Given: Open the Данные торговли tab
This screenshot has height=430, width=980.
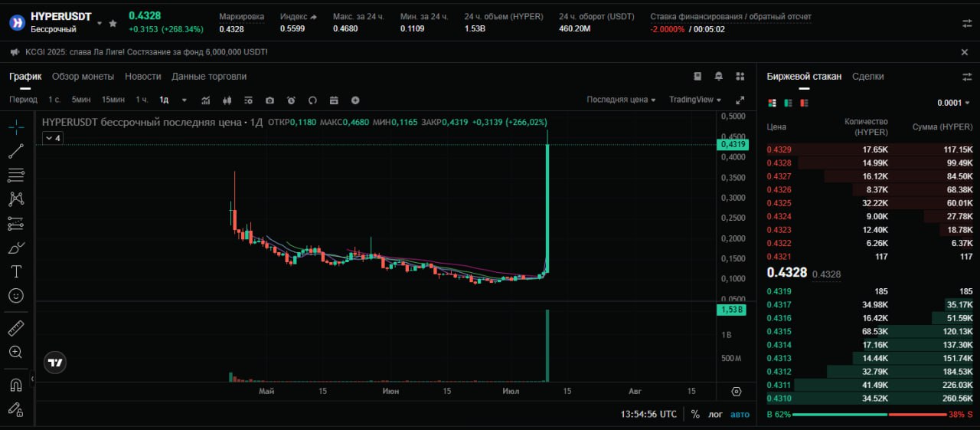Looking at the screenshot, I should point(209,77).
